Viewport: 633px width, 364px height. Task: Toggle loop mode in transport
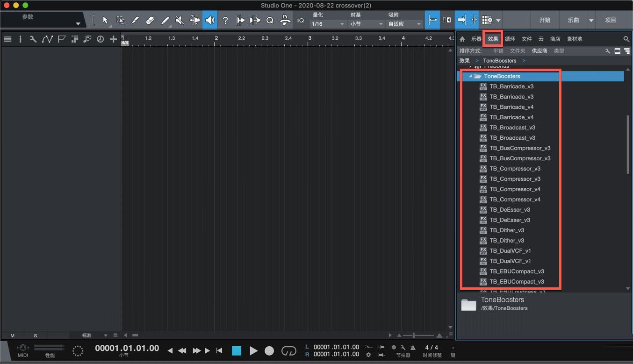coord(289,350)
